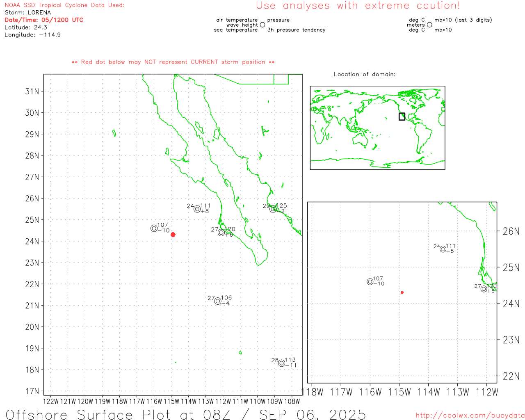Click the 24N latitude label on main map
Image resolution: width=525 pixels, height=420 pixels.
[x=32, y=241]
